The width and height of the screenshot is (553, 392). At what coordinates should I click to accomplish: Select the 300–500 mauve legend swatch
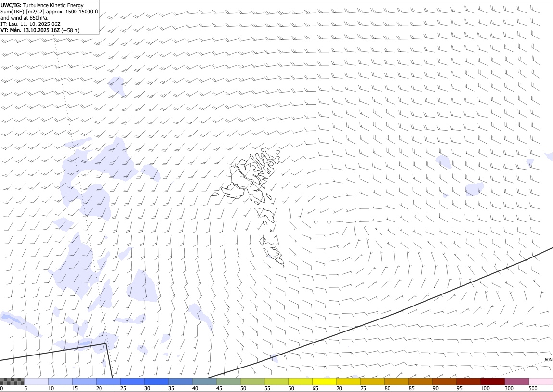[x=517, y=381]
